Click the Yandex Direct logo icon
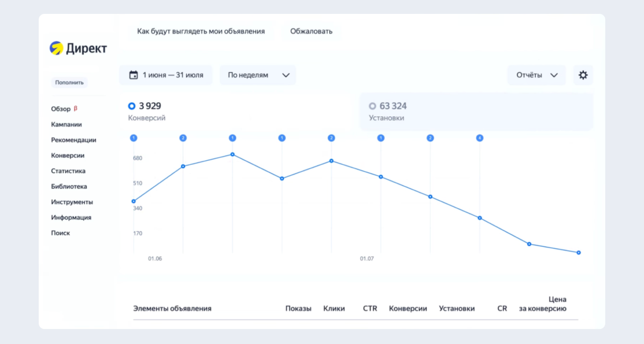Image resolution: width=644 pixels, height=344 pixels. (56, 48)
